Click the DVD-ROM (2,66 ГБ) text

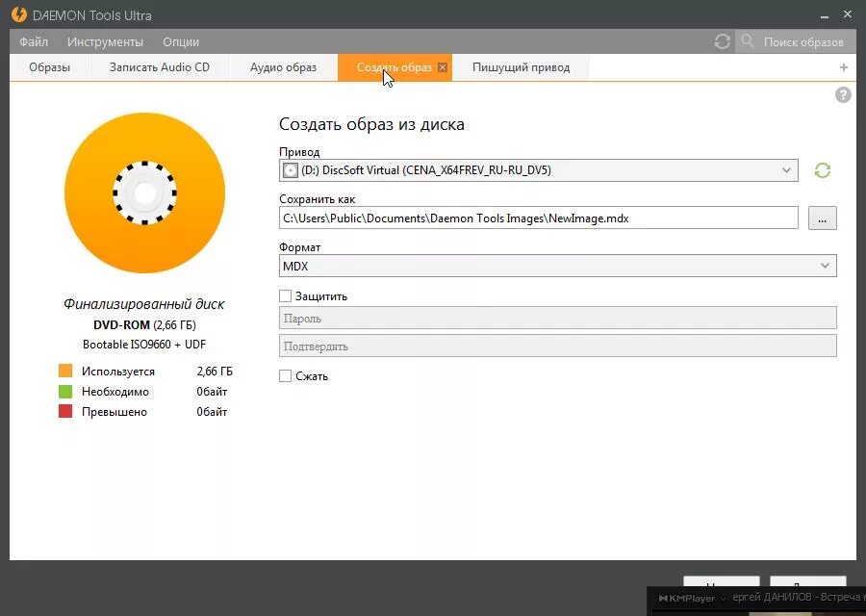(x=144, y=325)
